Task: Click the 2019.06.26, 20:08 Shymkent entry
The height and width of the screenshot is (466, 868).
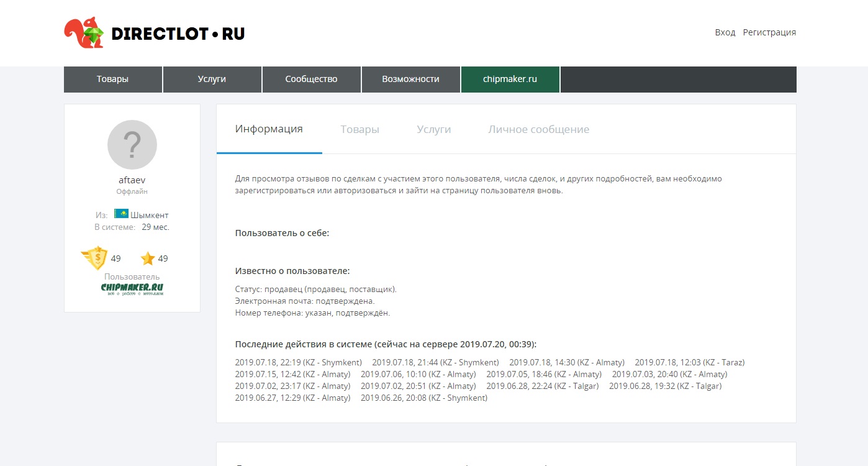Action: [424, 398]
